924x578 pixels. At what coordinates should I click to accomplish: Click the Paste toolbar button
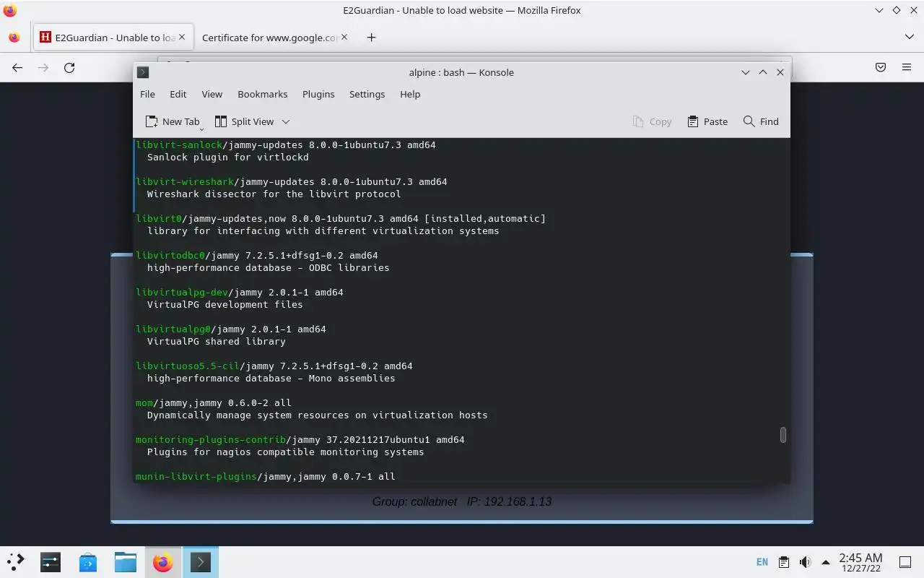click(707, 121)
